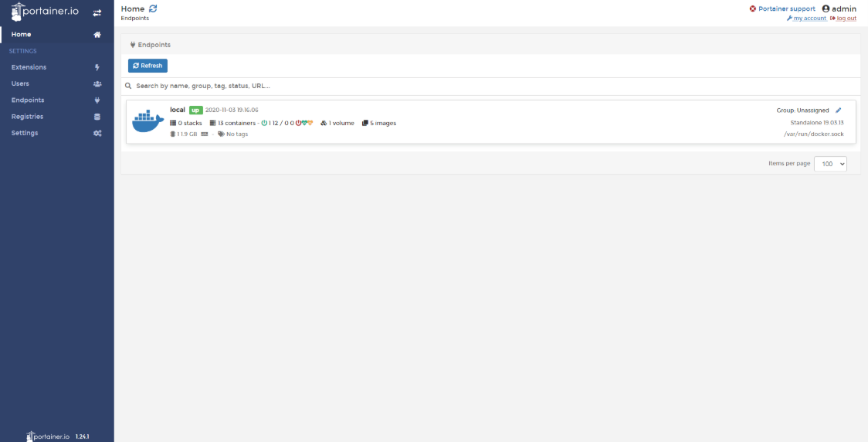Click the refresh icon next to the Home title
This screenshot has height=442, width=868.
coord(154,8)
